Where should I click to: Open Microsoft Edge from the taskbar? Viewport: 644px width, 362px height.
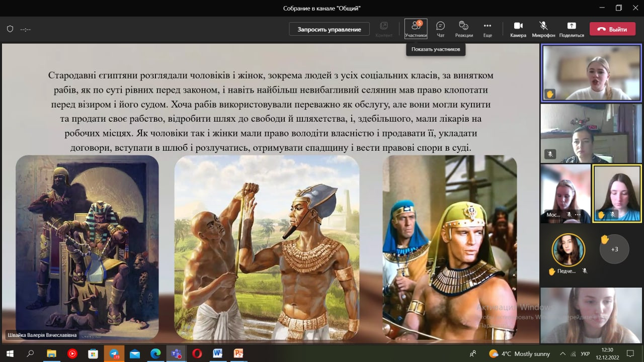(155, 353)
